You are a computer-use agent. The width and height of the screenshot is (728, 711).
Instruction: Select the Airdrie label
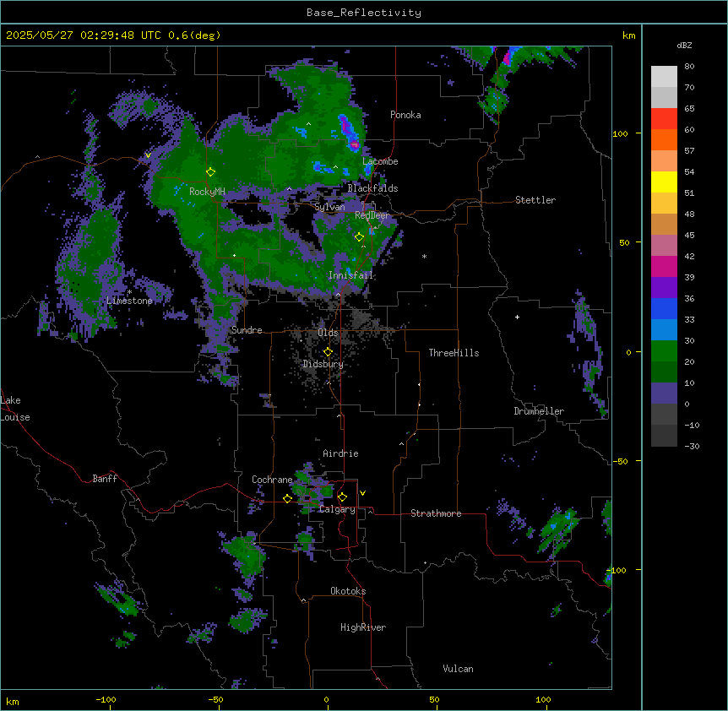341,453
